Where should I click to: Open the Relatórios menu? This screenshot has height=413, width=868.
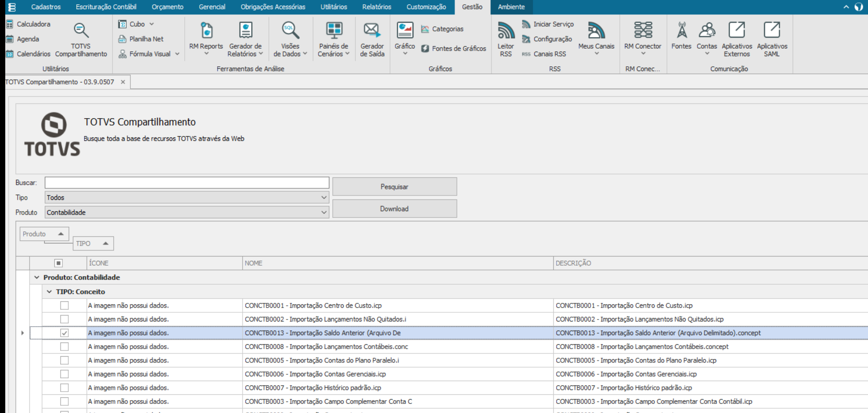377,7
